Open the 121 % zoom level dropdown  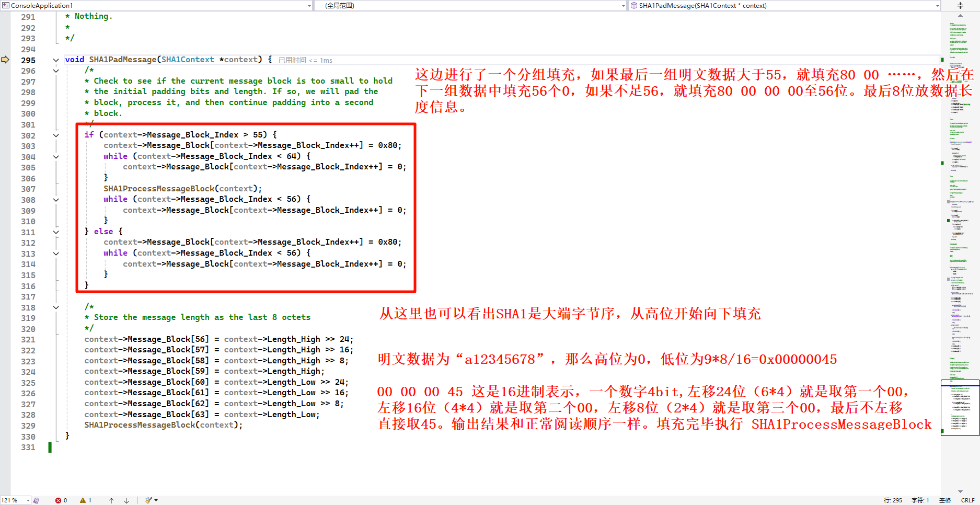pyautogui.click(x=28, y=500)
